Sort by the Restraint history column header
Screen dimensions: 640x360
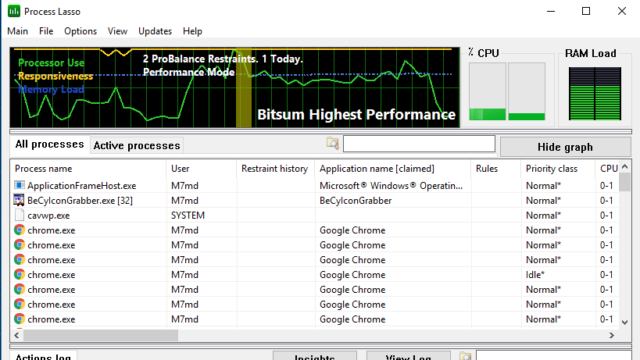coord(276,169)
